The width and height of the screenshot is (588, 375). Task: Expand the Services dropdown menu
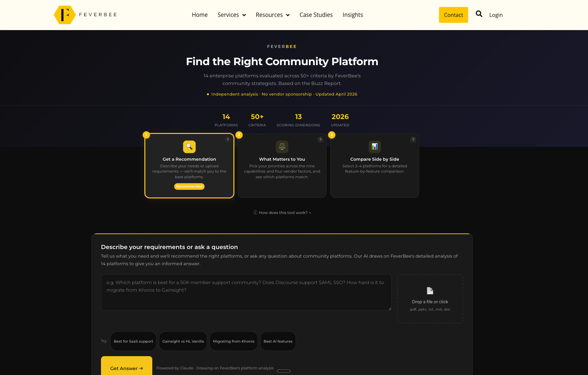pyautogui.click(x=232, y=15)
